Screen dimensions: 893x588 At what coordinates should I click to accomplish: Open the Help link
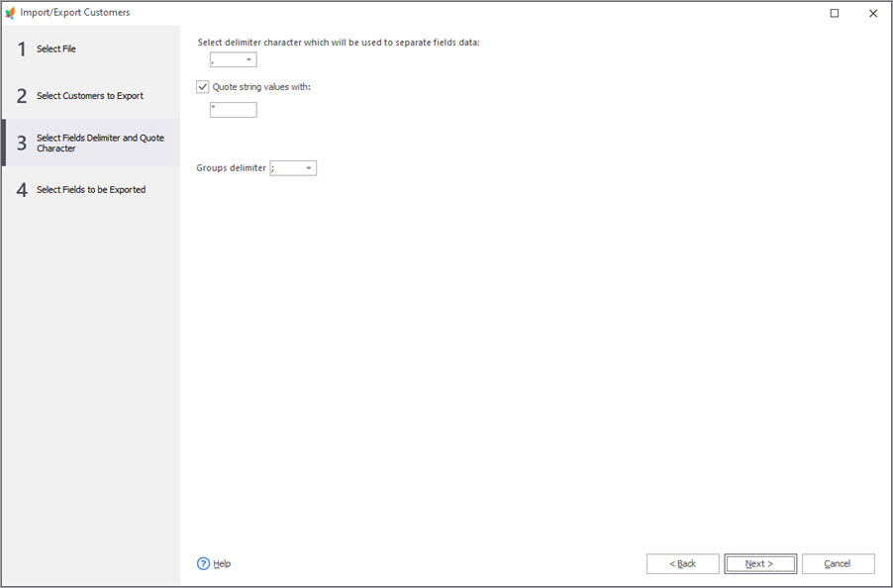pos(222,563)
